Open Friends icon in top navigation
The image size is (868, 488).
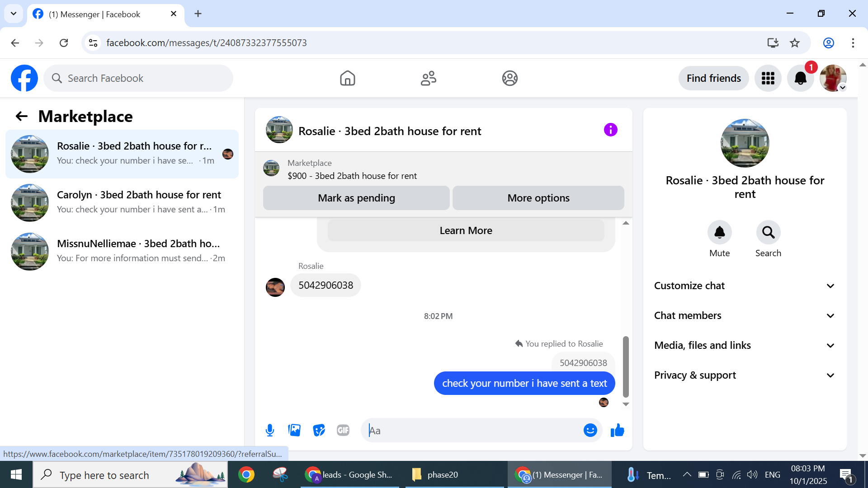(428, 78)
